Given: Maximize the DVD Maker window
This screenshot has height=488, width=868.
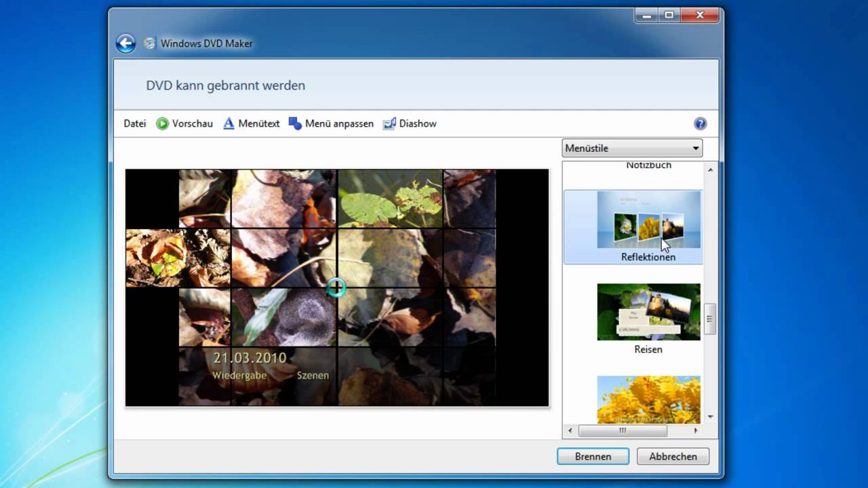Looking at the screenshot, I should (x=669, y=14).
